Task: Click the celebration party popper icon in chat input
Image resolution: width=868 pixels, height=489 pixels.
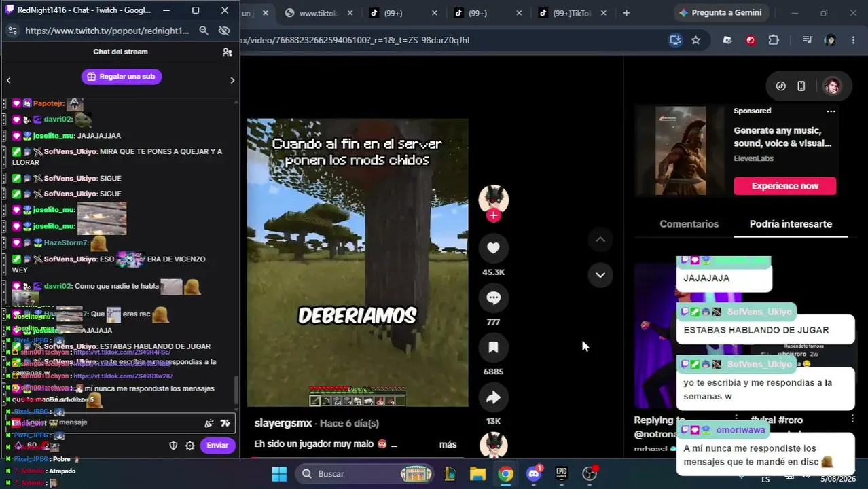Action: point(209,423)
